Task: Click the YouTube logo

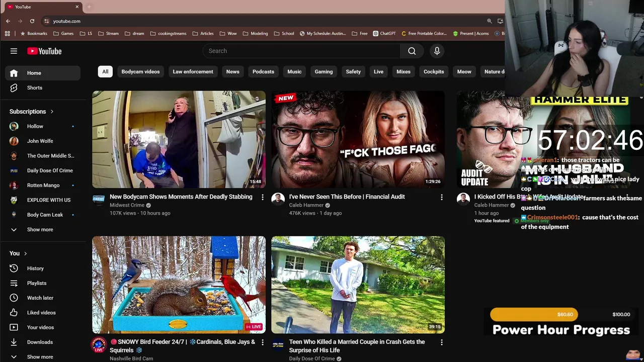Action: click(x=44, y=51)
